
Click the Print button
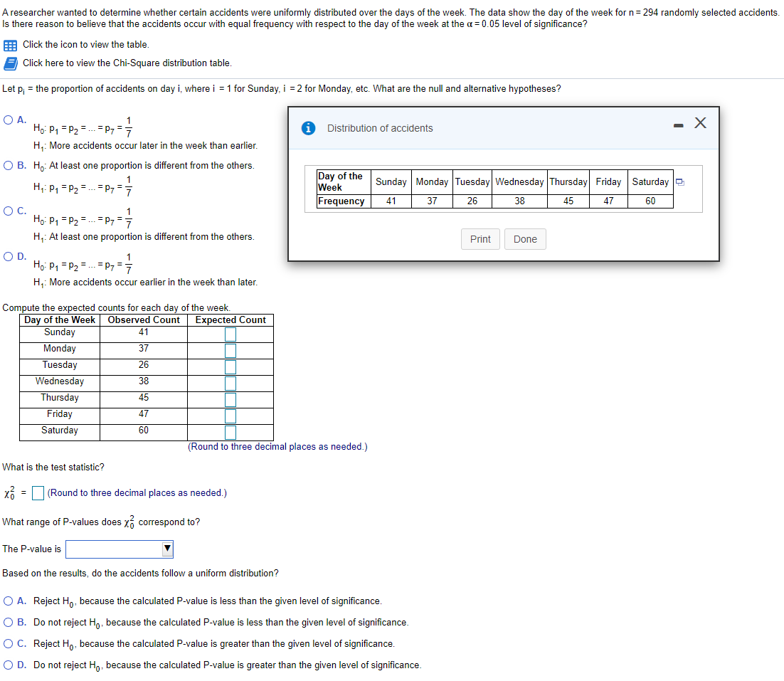tap(480, 239)
